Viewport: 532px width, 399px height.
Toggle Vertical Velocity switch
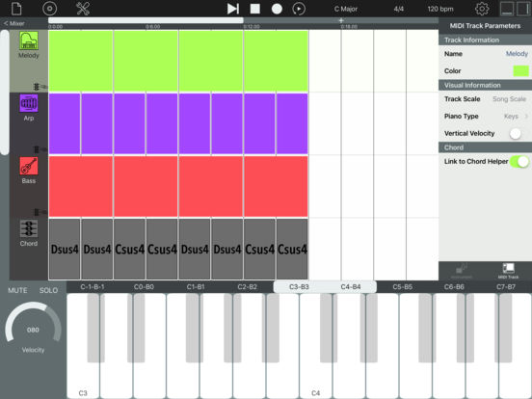point(516,133)
